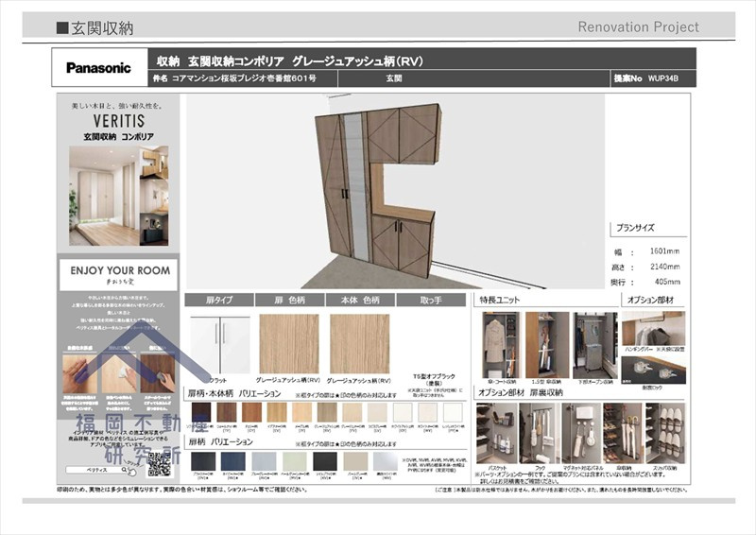Open the coat storage unit photo with trench coat

click(501, 345)
